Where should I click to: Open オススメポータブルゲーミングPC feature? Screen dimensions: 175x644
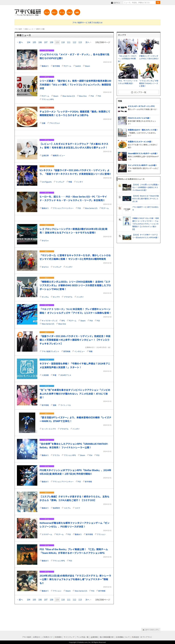(x=141, y=106)
